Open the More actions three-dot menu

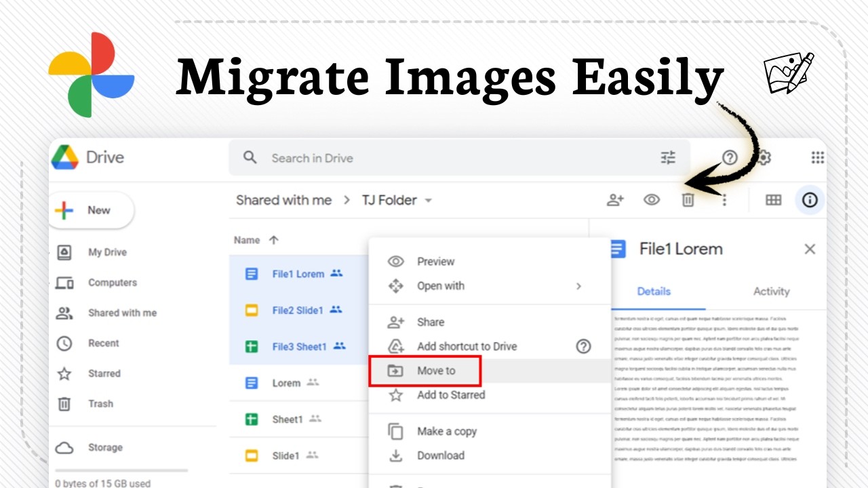tap(724, 200)
